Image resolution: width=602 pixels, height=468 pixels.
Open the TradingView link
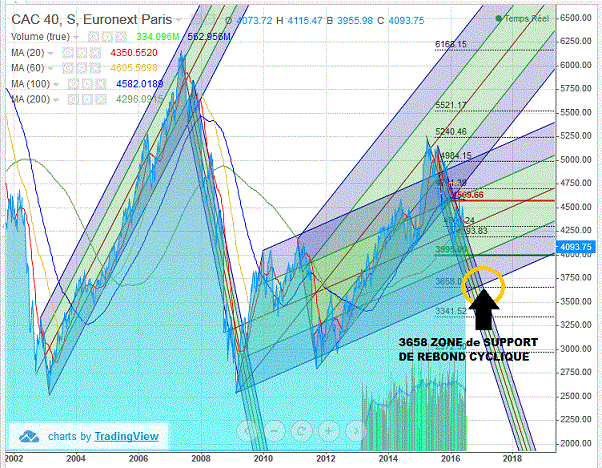(x=126, y=436)
